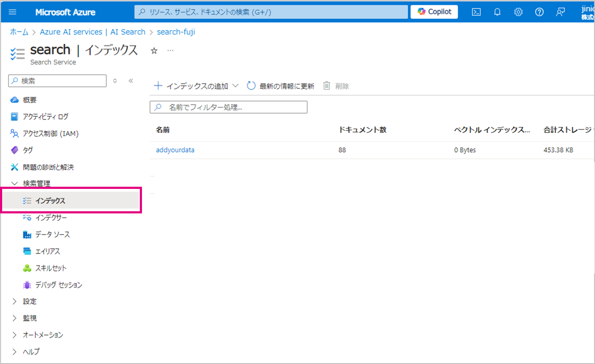The height and width of the screenshot is (364, 595).
Task: Open Cloud Shell from the top bar
Action: click(476, 12)
